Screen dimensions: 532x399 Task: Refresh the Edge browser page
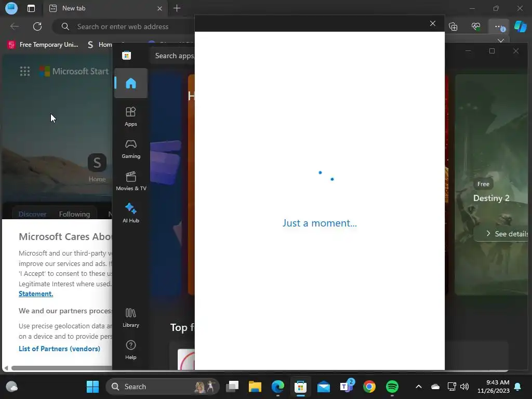pos(37,26)
